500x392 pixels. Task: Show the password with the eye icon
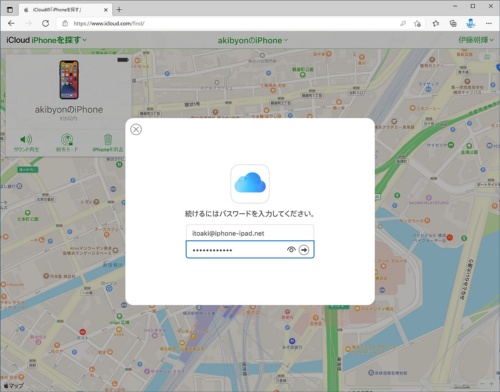click(x=291, y=249)
